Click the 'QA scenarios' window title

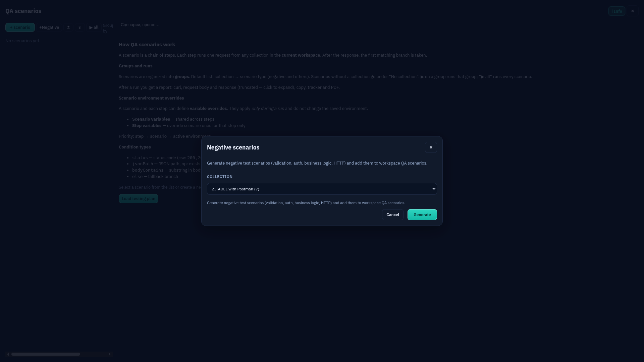[23, 11]
